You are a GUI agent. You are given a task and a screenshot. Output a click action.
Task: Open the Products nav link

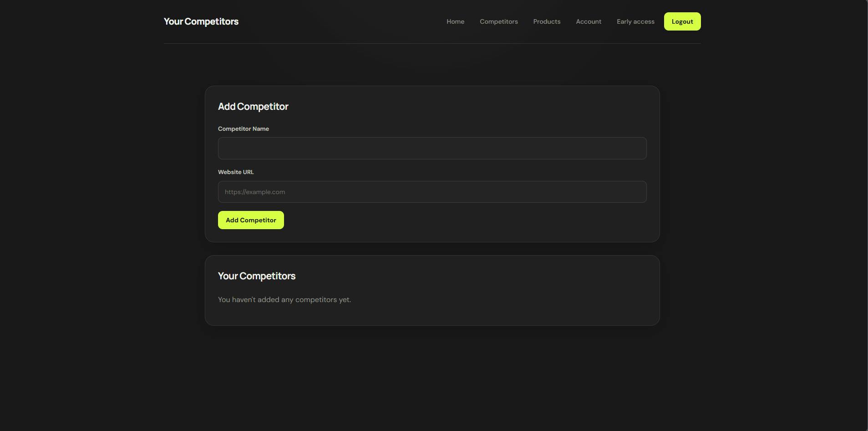coord(547,21)
